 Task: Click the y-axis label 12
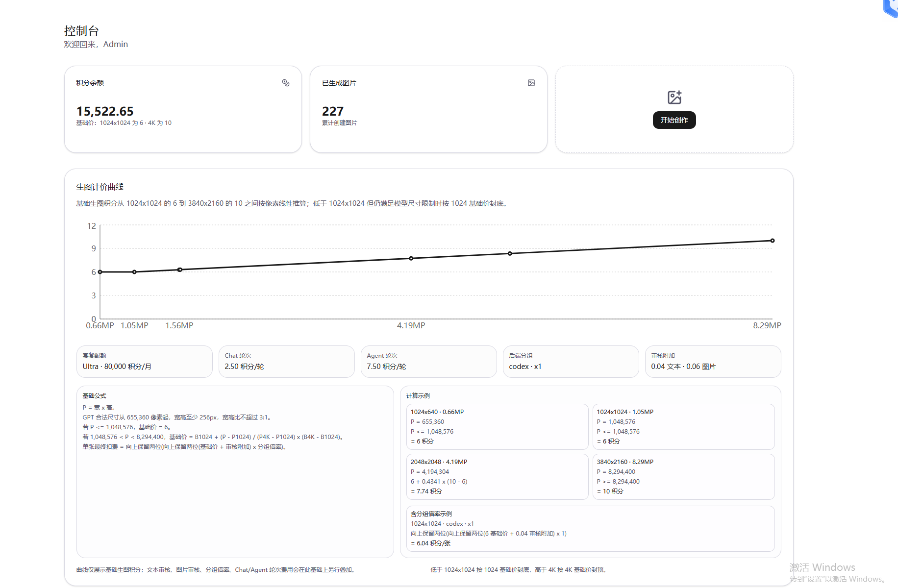pos(92,226)
